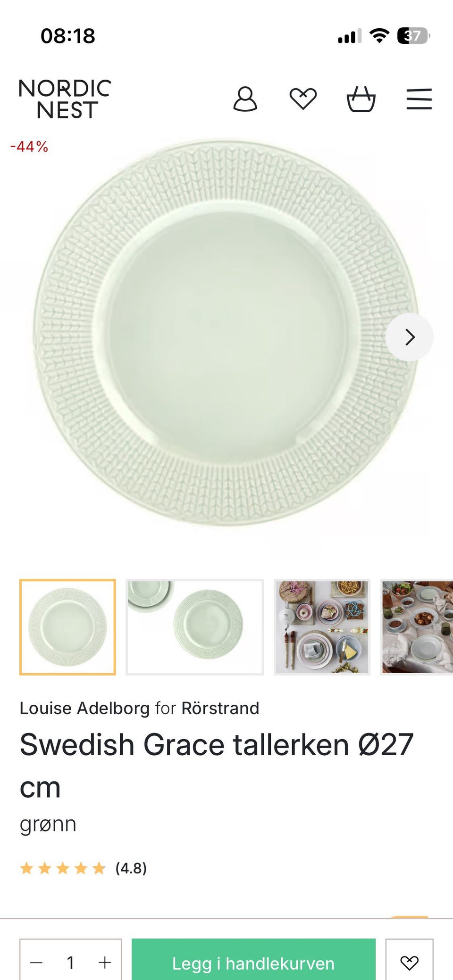Select the dinner table scene thumbnail
Viewport: 453px width, 980px height.
tap(417, 627)
